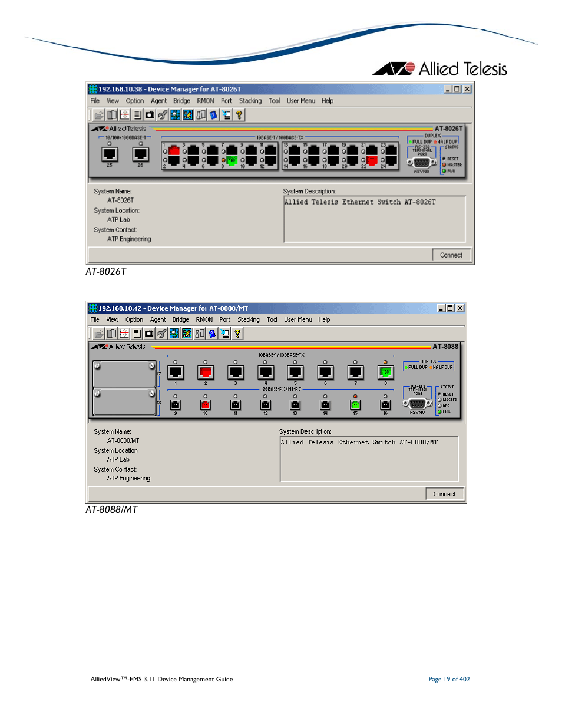Click MASTER status LED on AT-8088
Image resolution: width=562 pixels, height=728 pixels.
tap(439, 400)
